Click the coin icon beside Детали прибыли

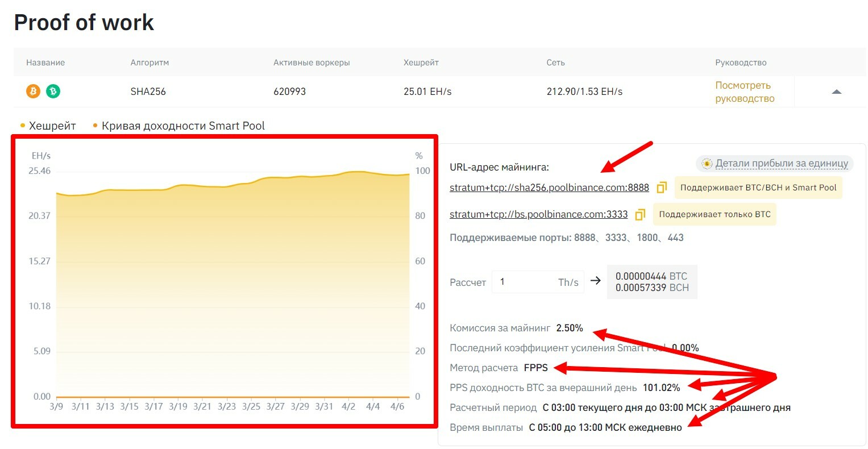coord(707,164)
